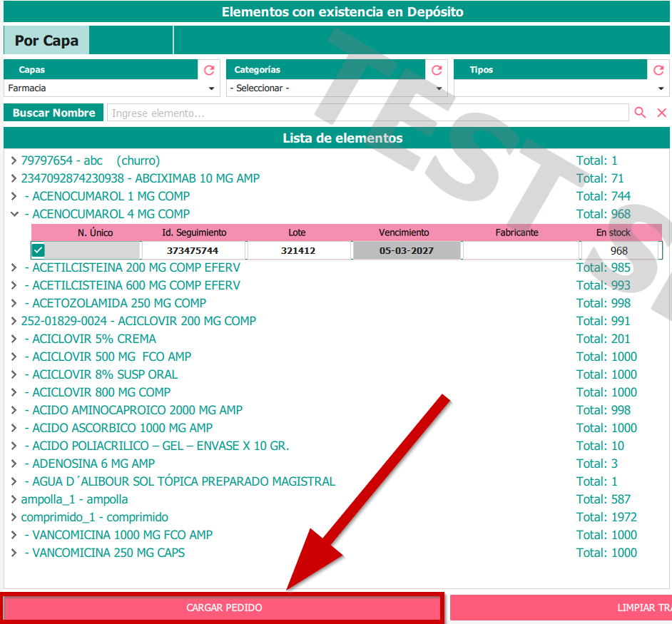Expand ACIDO AMINOCAPROICO 2000 MG AMP
Image resolution: width=672 pixels, height=624 pixels.
pyautogui.click(x=14, y=410)
